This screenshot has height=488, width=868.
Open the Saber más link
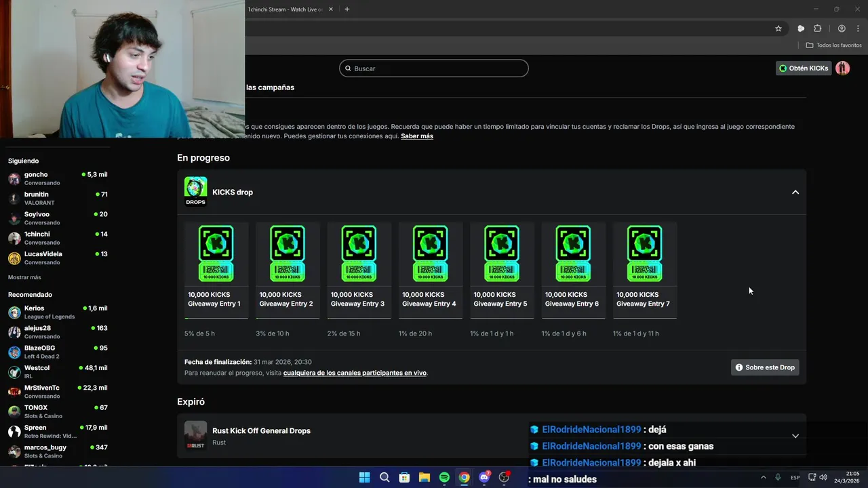coord(417,136)
